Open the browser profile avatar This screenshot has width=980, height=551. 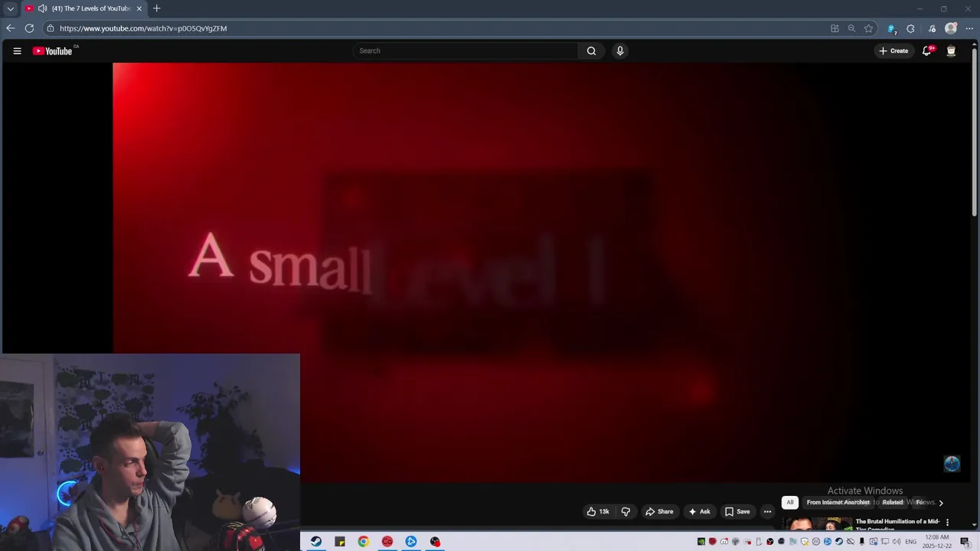951,28
